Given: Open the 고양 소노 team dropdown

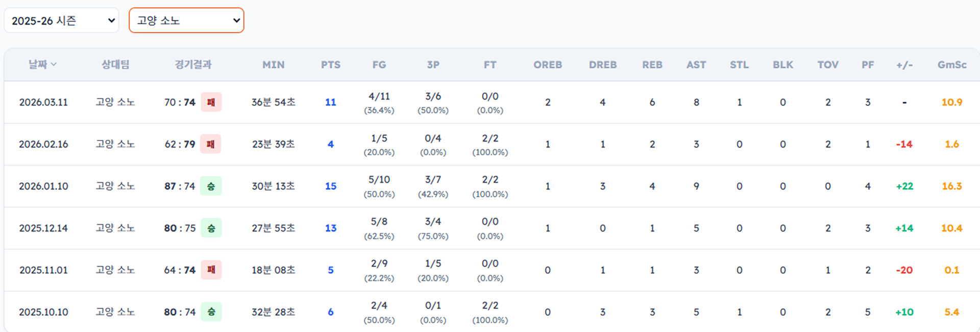Looking at the screenshot, I should tap(186, 21).
